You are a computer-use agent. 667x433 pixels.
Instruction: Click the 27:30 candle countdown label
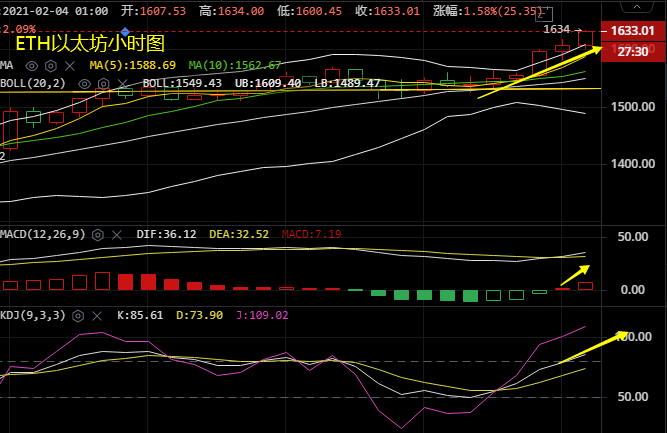click(634, 50)
